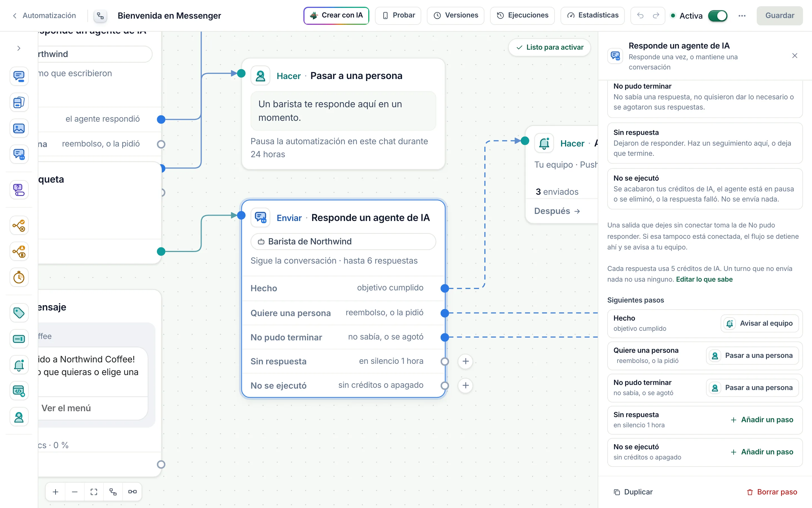Add a condition branch step from sidebar

pos(19,225)
